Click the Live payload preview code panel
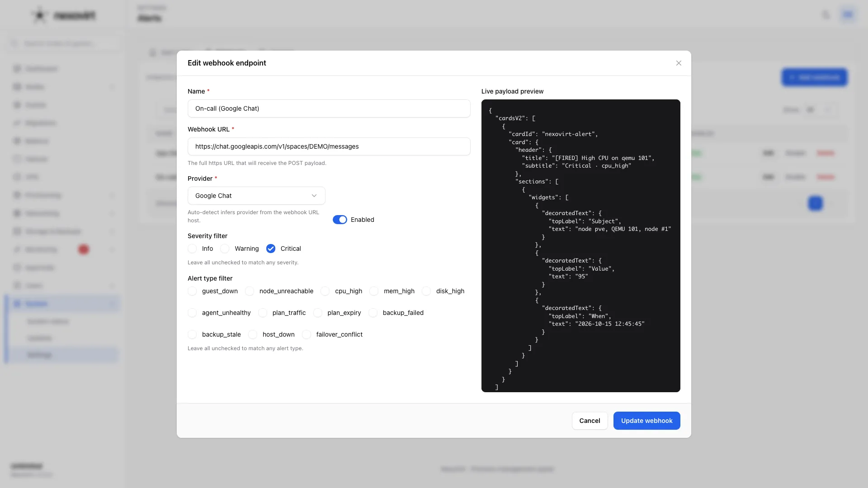Screen dimensions: 868x488 coord(580,246)
